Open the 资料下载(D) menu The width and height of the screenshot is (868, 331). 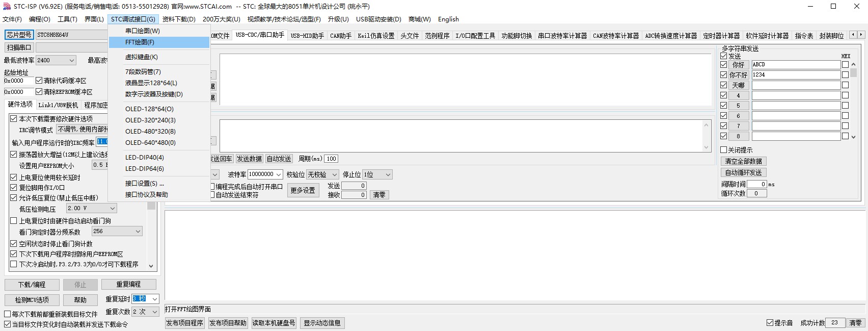pyautogui.click(x=179, y=19)
